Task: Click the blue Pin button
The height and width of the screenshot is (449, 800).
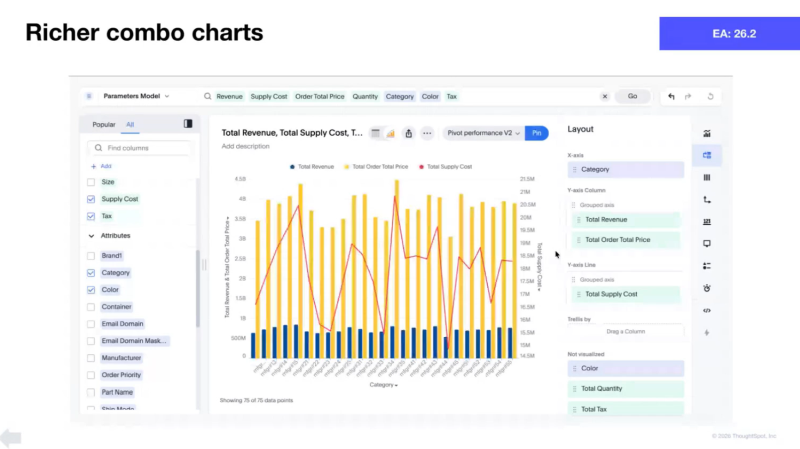Action: coord(537,133)
